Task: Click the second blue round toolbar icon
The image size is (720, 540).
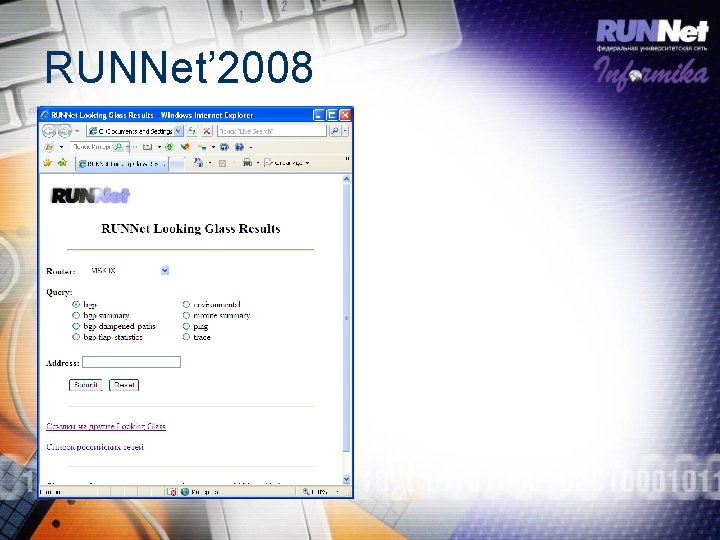Action: [239, 147]
